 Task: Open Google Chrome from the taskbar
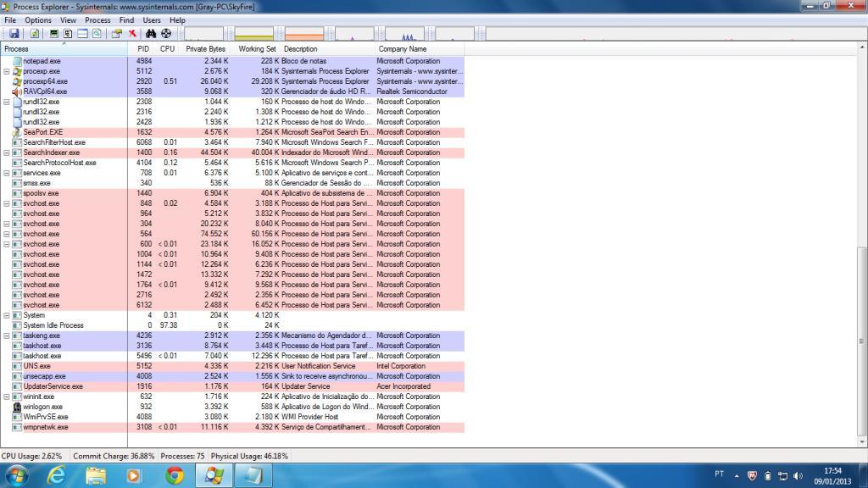point(175,476)
